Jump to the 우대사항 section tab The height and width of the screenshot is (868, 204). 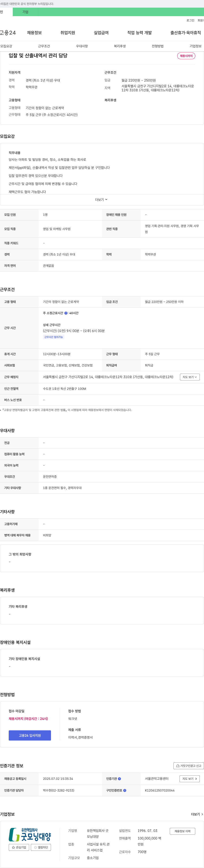82,46
